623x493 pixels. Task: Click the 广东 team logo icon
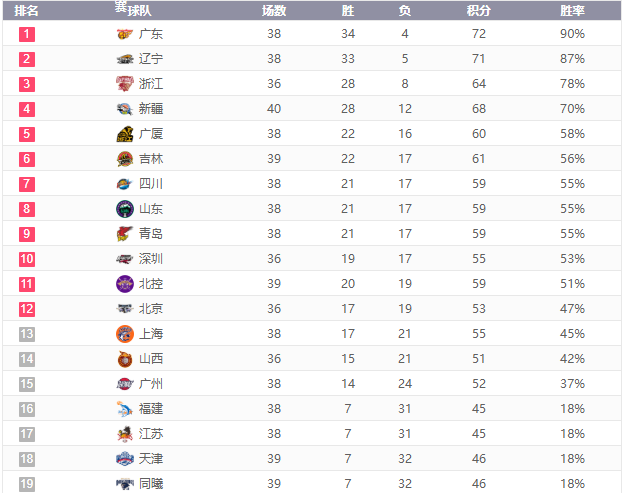125,34
